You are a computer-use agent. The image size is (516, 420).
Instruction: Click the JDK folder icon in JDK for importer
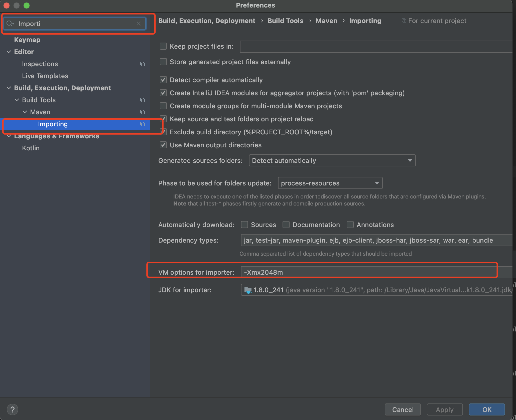(248, 290)
